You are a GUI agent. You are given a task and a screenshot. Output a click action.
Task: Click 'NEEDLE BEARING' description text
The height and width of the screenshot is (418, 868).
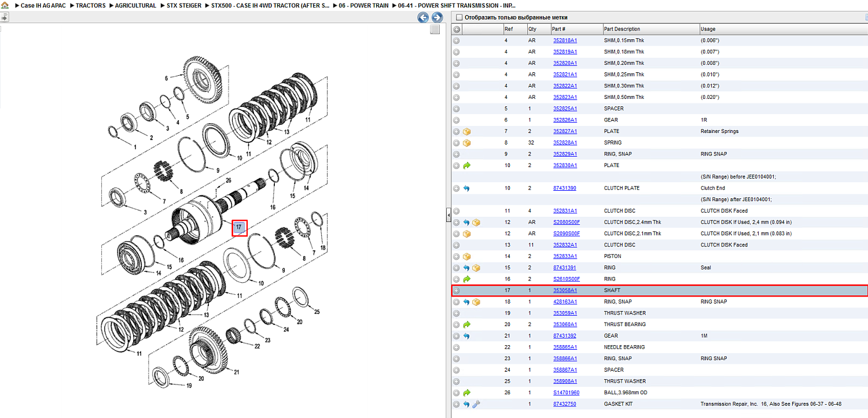pos(624,347)
